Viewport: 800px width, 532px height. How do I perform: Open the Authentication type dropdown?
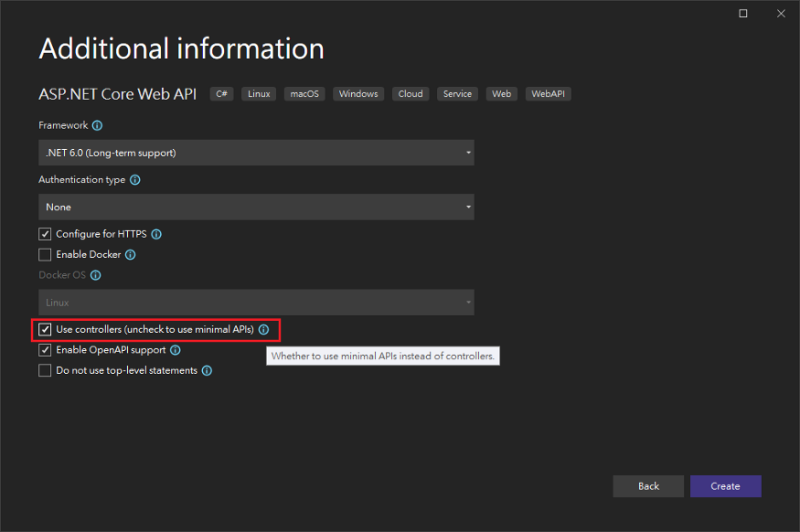(x=256, y=207)
